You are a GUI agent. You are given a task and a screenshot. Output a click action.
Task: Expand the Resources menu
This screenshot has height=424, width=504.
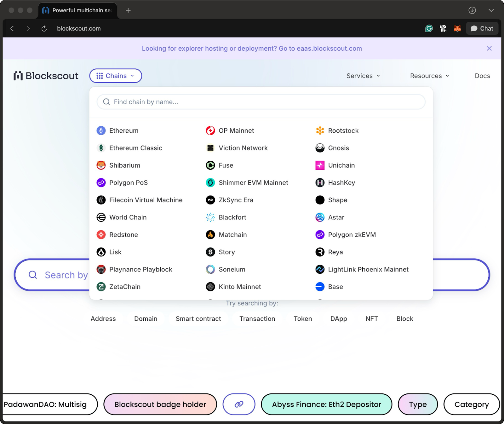click(x=430, y=76)
